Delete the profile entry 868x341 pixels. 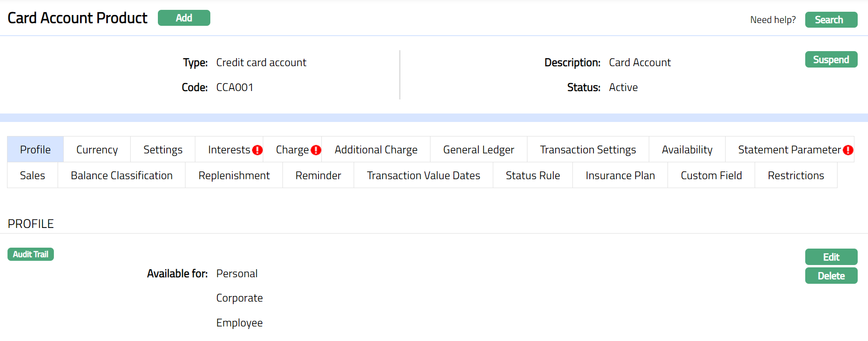coord(831,276)
